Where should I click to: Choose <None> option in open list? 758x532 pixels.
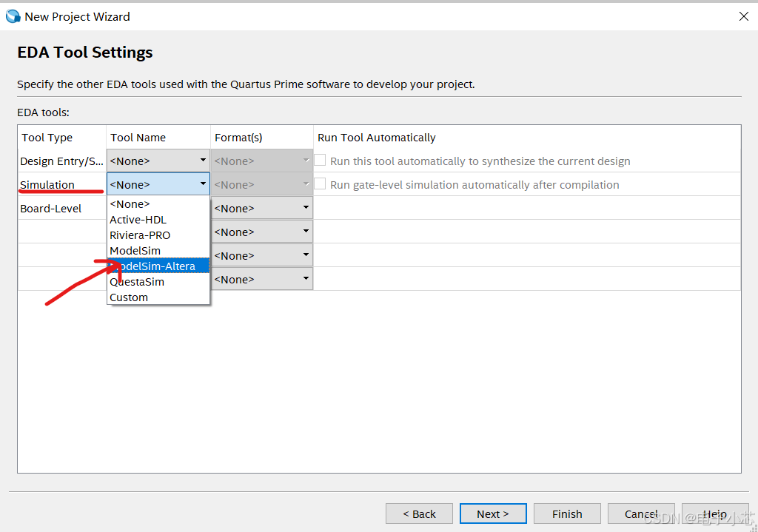[130, 204]
